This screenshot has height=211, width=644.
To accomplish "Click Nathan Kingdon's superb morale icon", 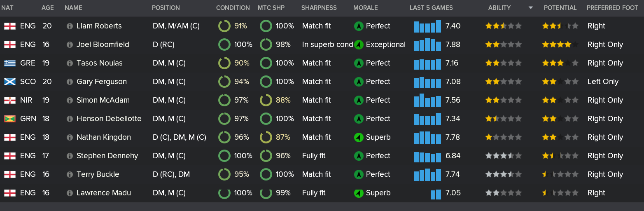I will [x=359, y=137].
